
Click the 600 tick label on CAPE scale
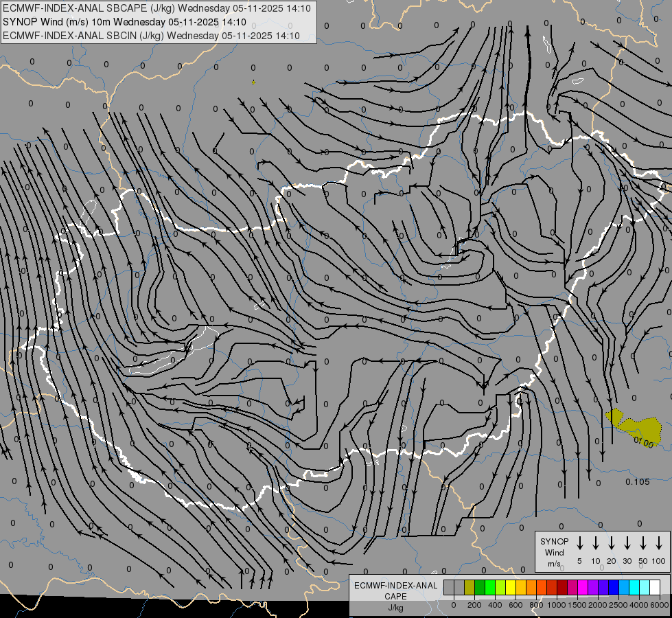click(x=515, y=605)
